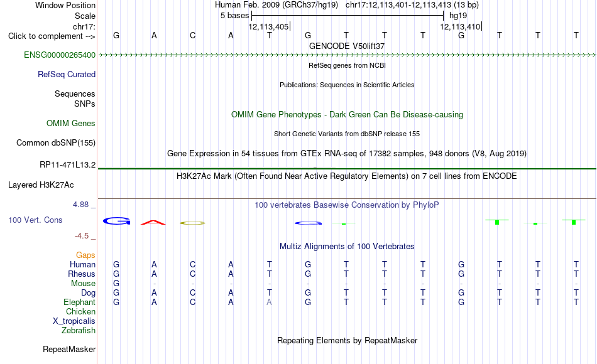This screenshot has height=364, width=597.
Task: Click the large blue G in the conservation logo
Action: point(116,221)
